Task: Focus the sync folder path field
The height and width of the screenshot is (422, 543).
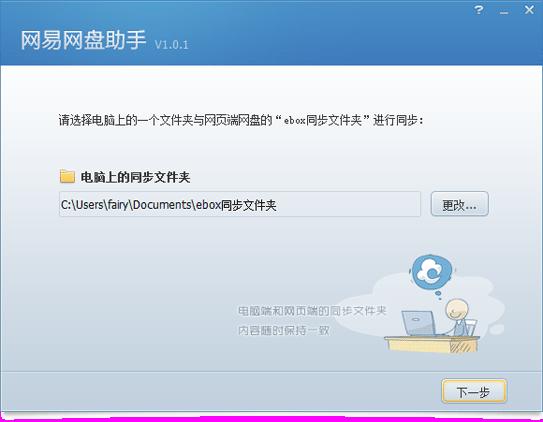Action: 240,204
